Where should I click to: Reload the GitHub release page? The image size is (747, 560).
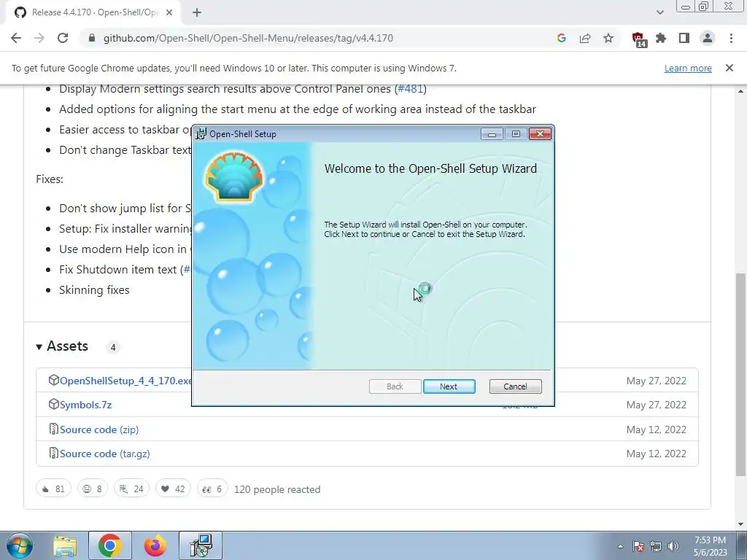[x=63, y=38]
